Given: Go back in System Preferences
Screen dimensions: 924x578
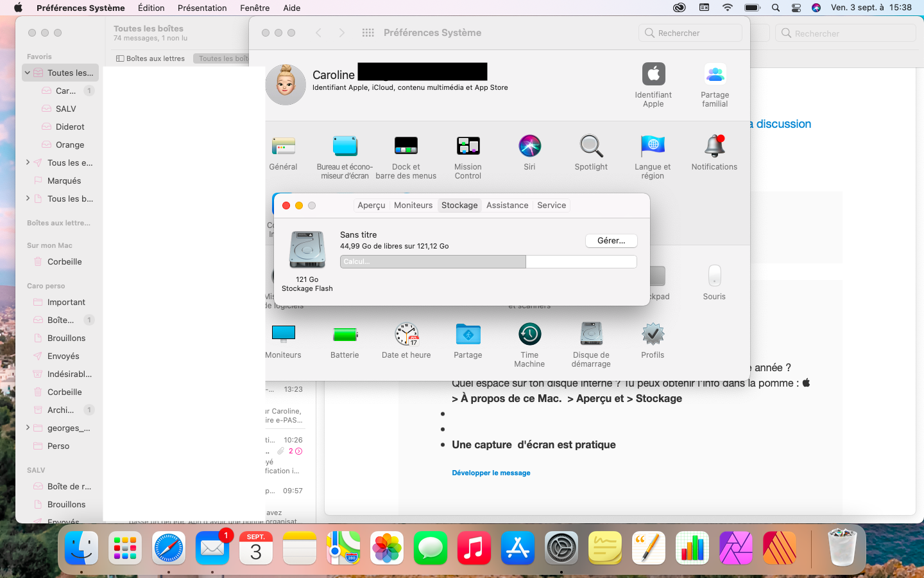Looking at the screenshot, I should [x=318, y=33].
